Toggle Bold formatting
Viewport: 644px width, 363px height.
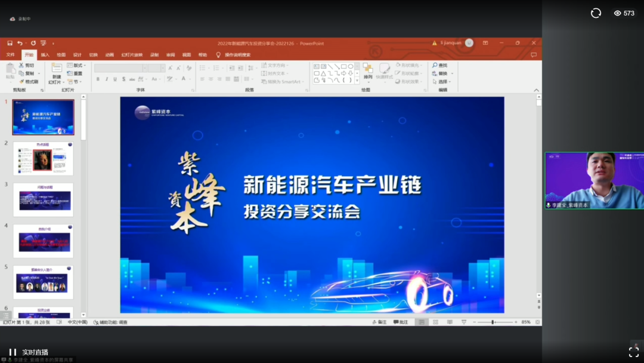click(x=98, y=79)
